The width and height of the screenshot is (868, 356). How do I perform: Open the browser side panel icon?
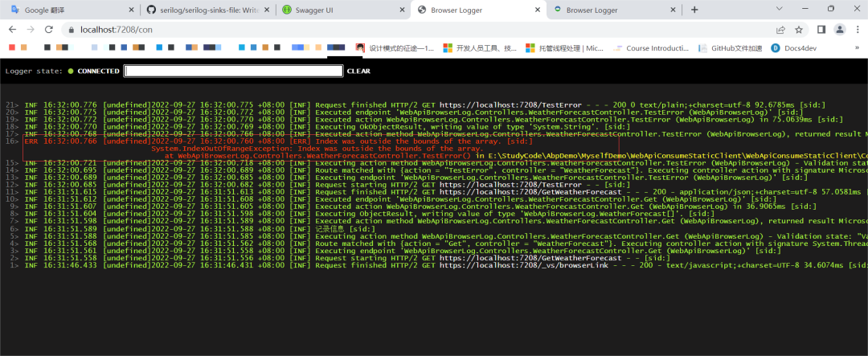pos(821,30)
